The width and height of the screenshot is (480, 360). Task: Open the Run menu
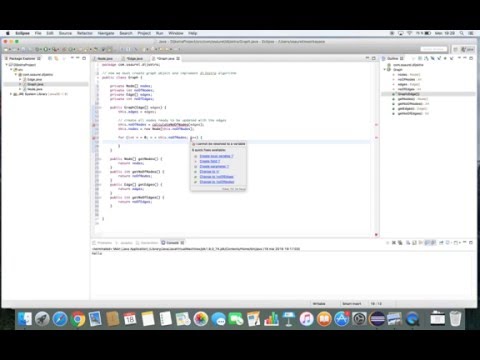[160, 33]
